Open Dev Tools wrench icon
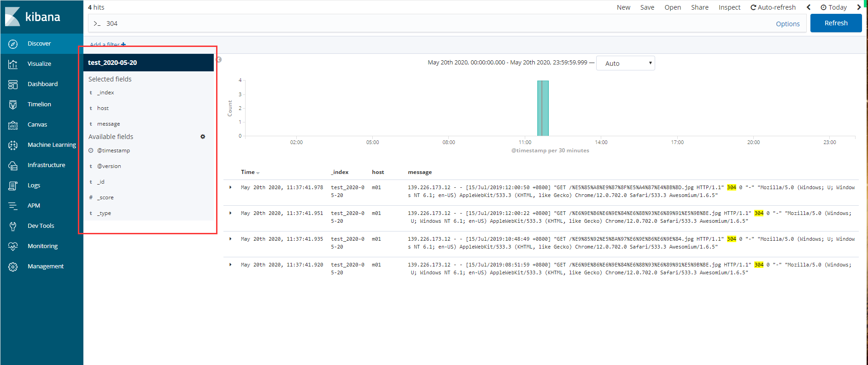The image size is (868, 365). 13,226
